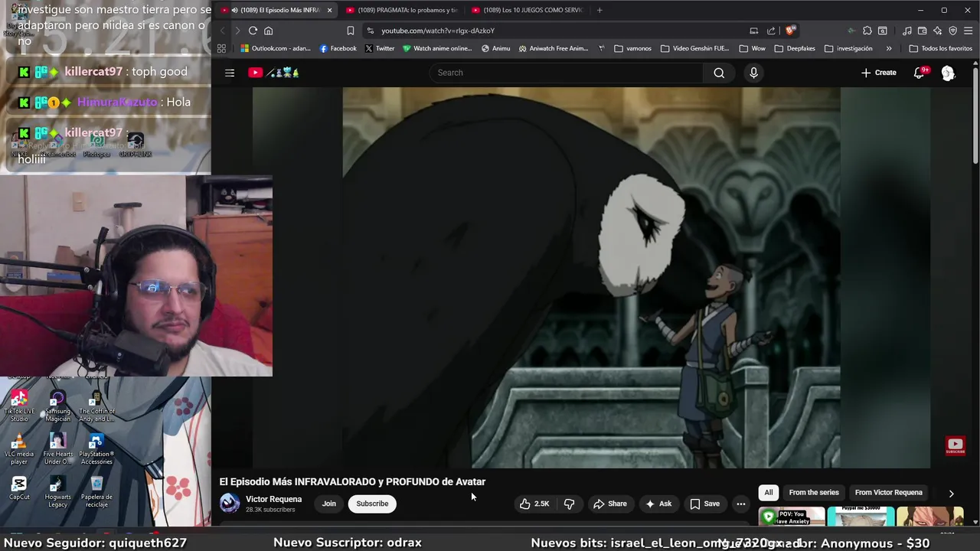Image resolution: width=980 pixels, height=551 pixels.
Task: Open a new browser tab
Action: point(599,10)
